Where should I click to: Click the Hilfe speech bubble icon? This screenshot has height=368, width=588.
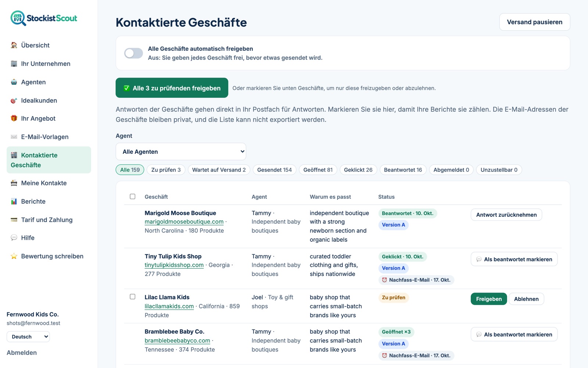[14, 238]
